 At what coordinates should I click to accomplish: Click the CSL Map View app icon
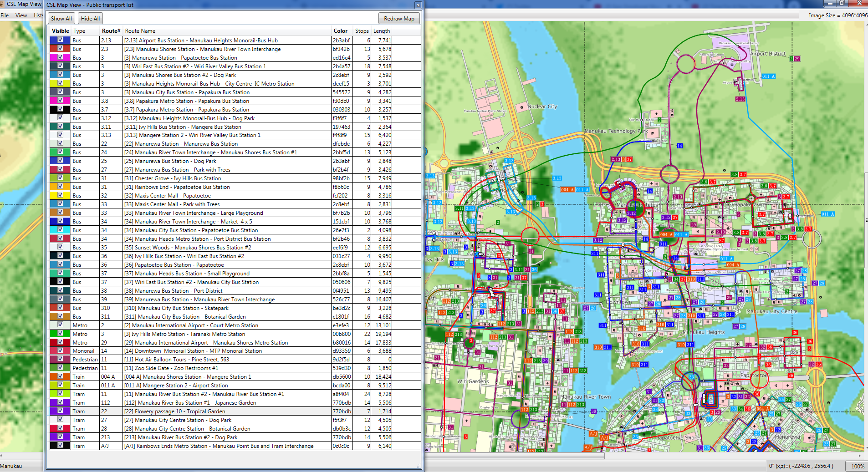3,4
